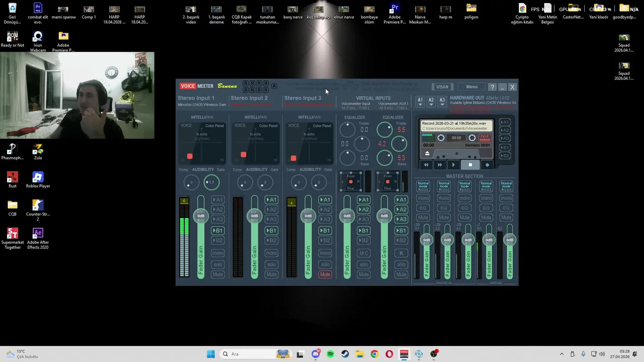Screen dimensions: 644x362
Task: Toggle A2 routing on Voicemeeter Input strip
Action: 363,210
